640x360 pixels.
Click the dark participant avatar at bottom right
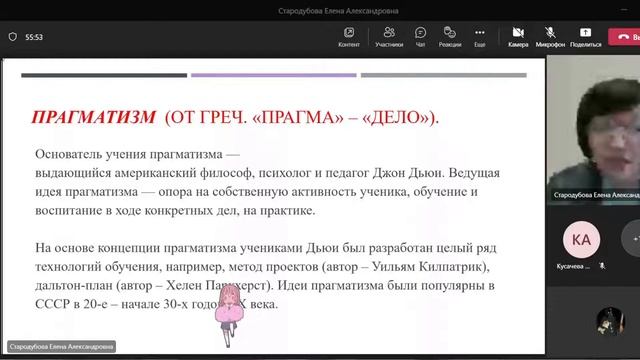(x=610, y=321)
